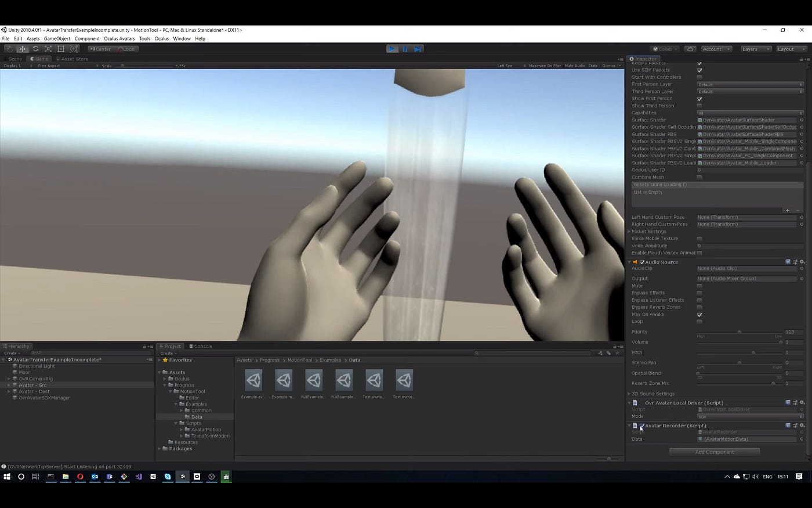Toggle Play On Awake for Audio Source
This screenshot has height=508, width=812.
pyautogui.click(x=699, y=314)
